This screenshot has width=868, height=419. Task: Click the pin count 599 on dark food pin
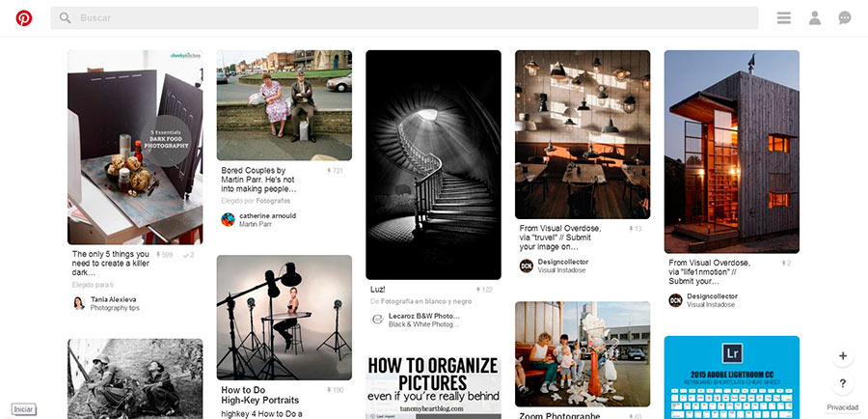164,255
